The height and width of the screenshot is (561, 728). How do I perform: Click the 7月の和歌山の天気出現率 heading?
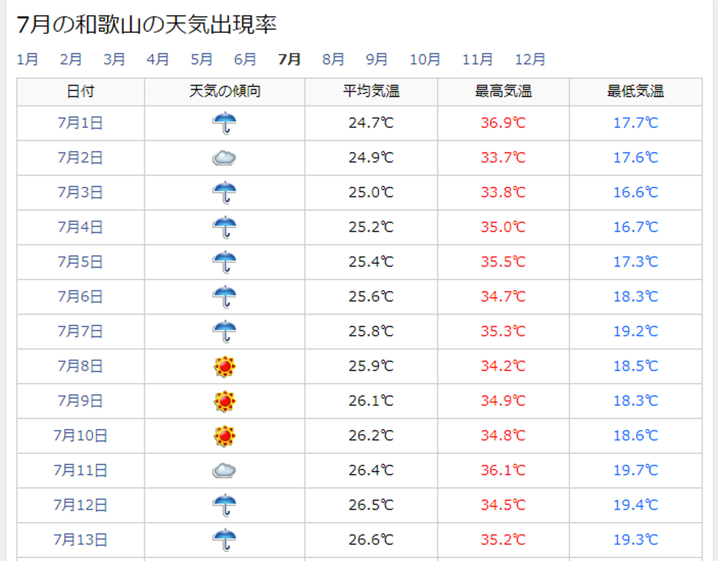[146, 25]
